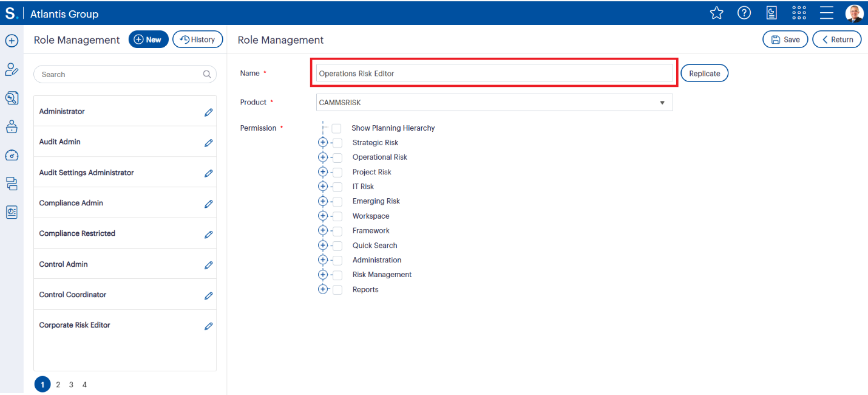Open the document search icon in left sidebar
Screen dimensions: 868x395
pyautogui.click(x=12, y=98)
